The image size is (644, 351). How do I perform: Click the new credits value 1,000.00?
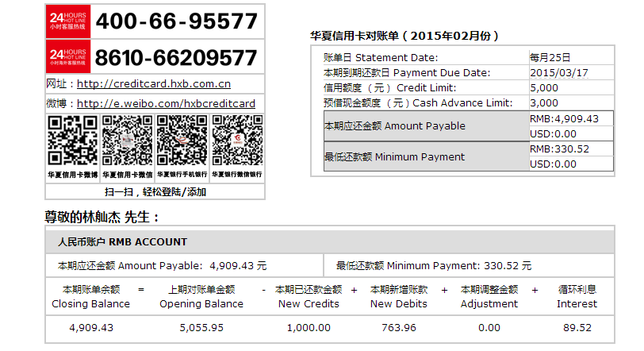(309, 327)
